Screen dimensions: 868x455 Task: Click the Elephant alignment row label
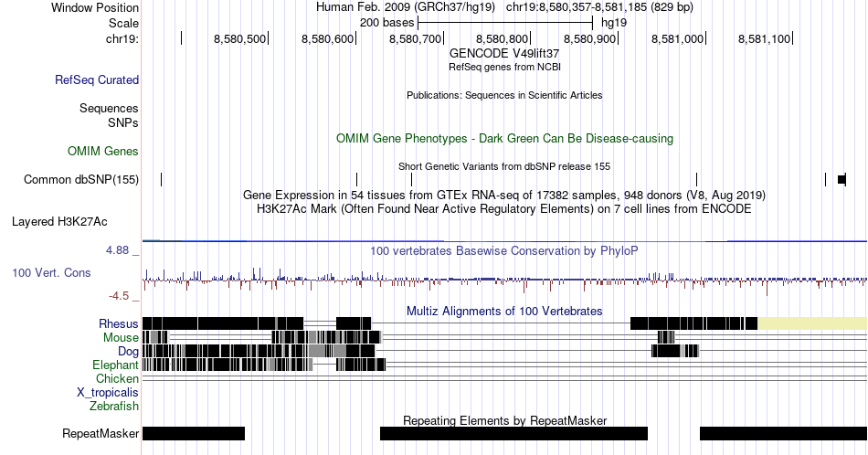[116, 365]
